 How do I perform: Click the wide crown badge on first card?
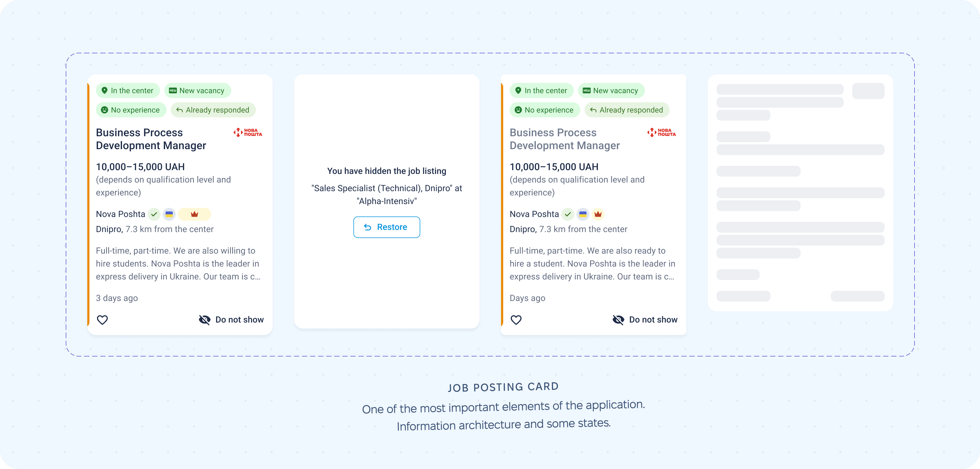point(194,214)
